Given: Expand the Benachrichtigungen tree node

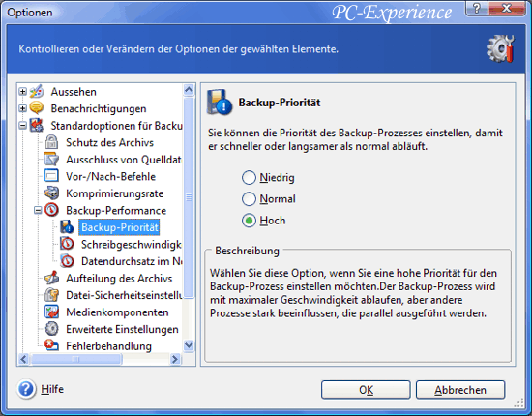Looking at the screenshot, I should coord(23,108).
